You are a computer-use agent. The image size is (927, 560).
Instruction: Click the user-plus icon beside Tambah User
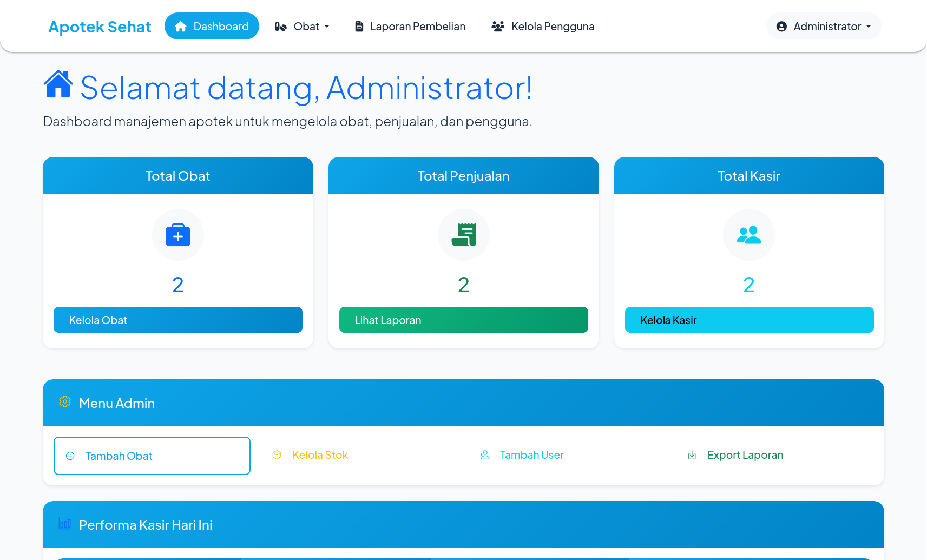point(484,455)
